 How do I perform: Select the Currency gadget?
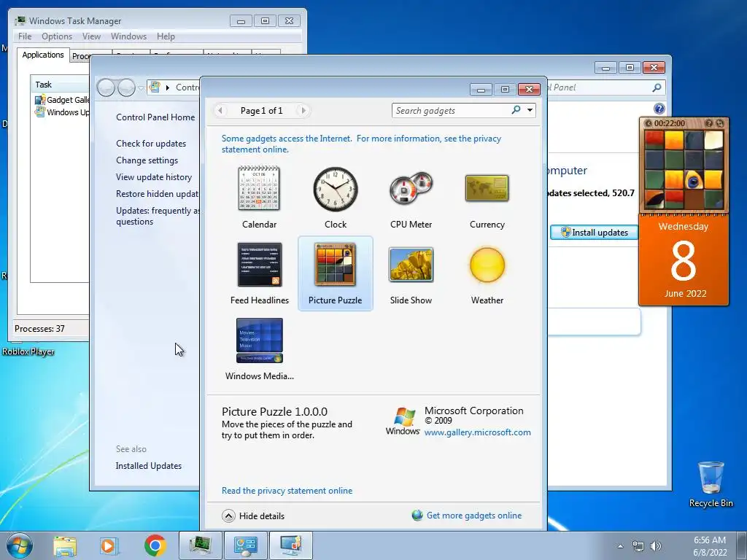[487, 197]
